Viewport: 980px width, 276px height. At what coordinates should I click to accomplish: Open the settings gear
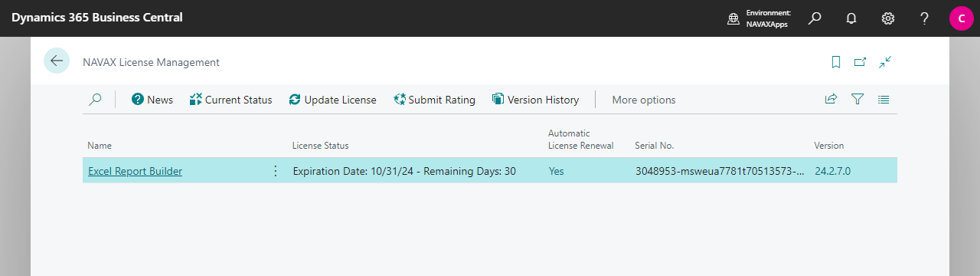[888, 18]
